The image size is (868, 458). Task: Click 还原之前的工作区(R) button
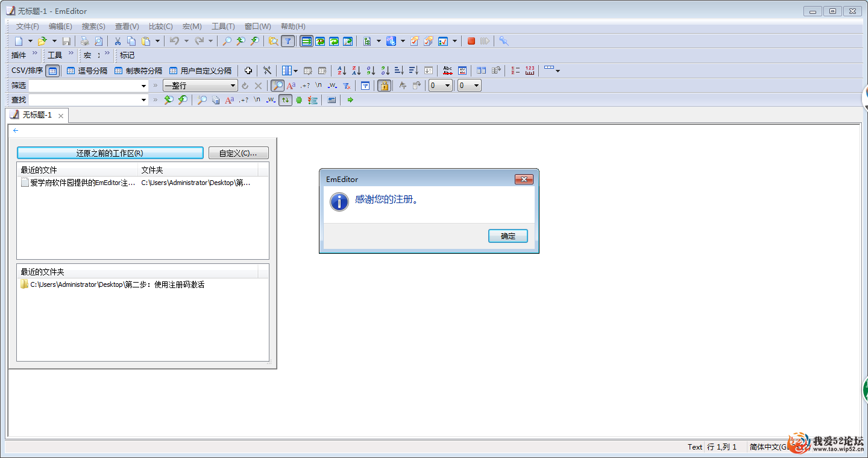110,153
